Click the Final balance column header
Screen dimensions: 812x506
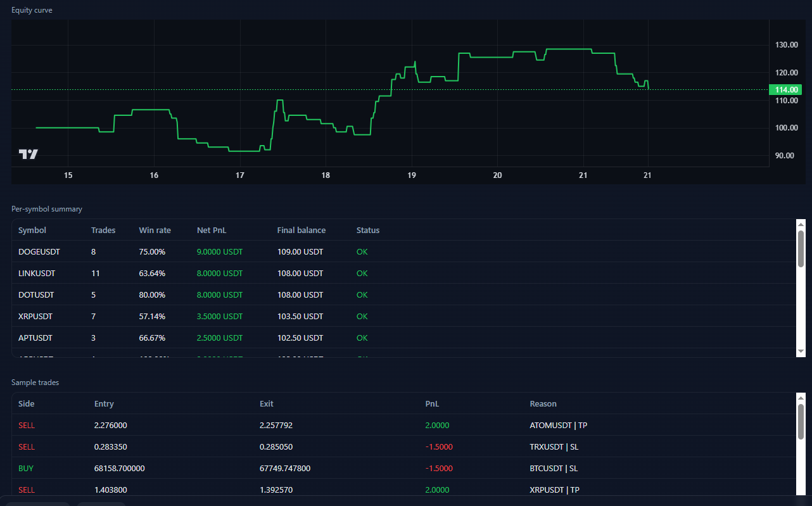point(301,230)
